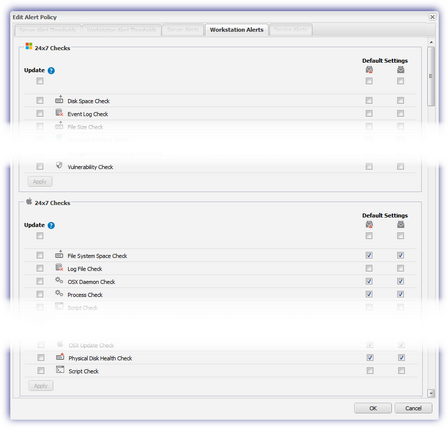Dismiss the dialog with the Cancel button
Viewport: 448px width, 428px height.
[413, 408]
